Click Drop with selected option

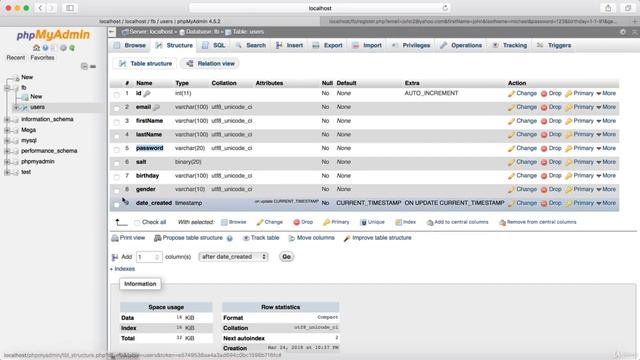(x=303, y=222)
